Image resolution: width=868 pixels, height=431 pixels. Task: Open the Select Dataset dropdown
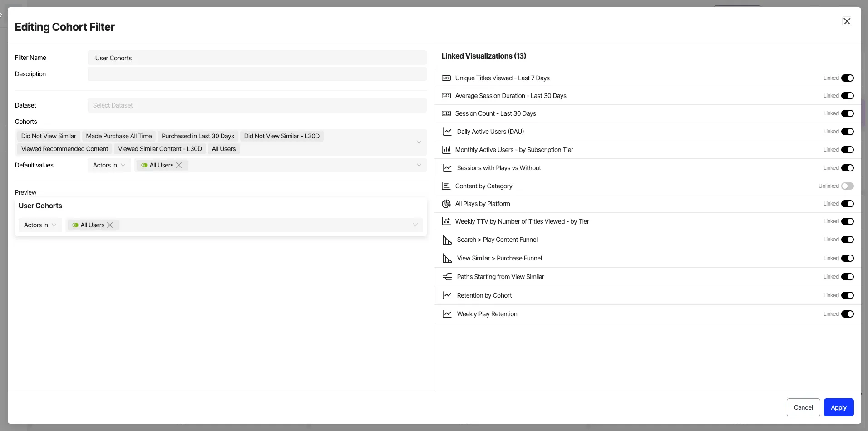click(257, 105)
